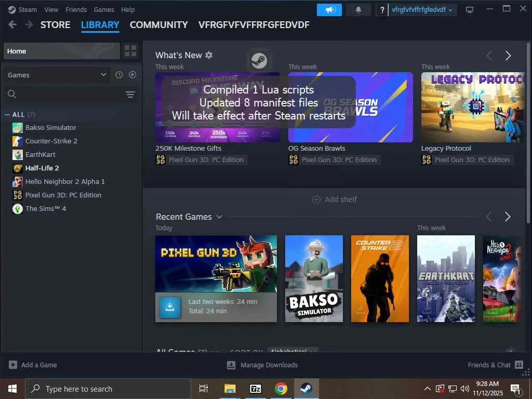Image resolution: width=532 pixels, height=399 pixels.
Task: Click Pixel Gun 3D tag under Legacy Protocol
Action: pos(467,160)
